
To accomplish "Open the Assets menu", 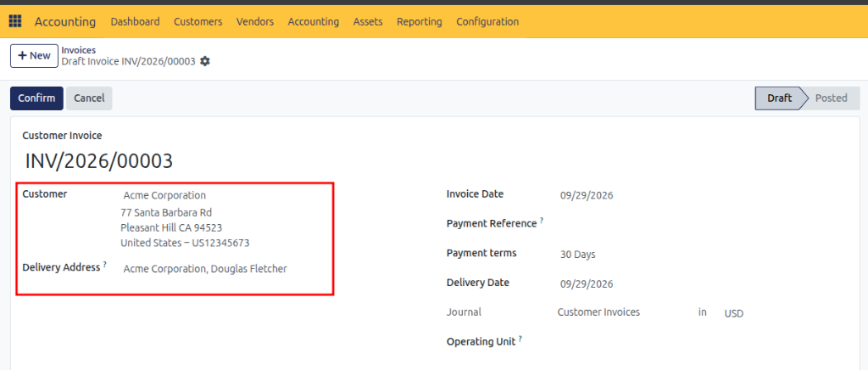I will click(x=368, y=21).
